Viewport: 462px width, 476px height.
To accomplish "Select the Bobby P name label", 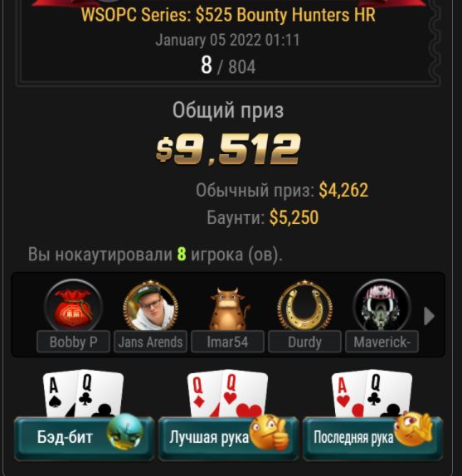I will point(73,342).
